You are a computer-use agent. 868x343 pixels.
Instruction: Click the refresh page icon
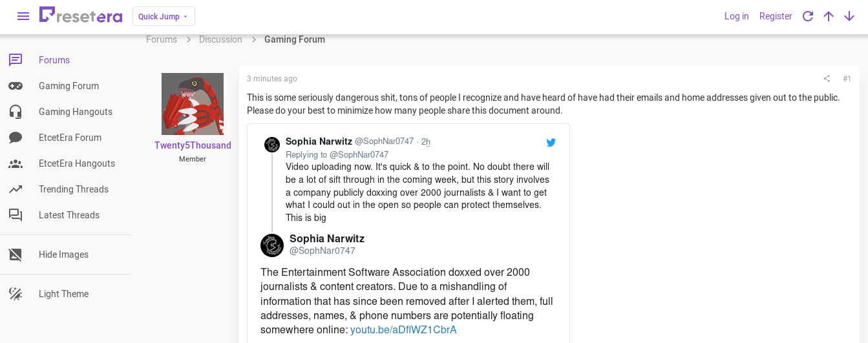coord(808,16)
